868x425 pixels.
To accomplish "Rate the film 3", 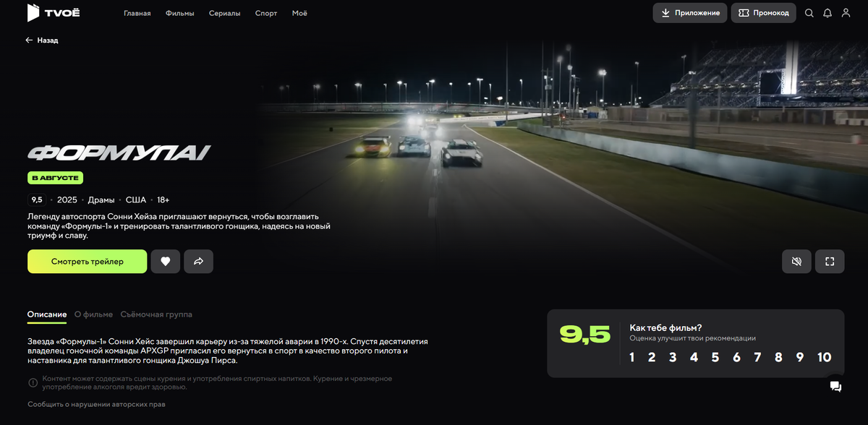I will [673, 357].
